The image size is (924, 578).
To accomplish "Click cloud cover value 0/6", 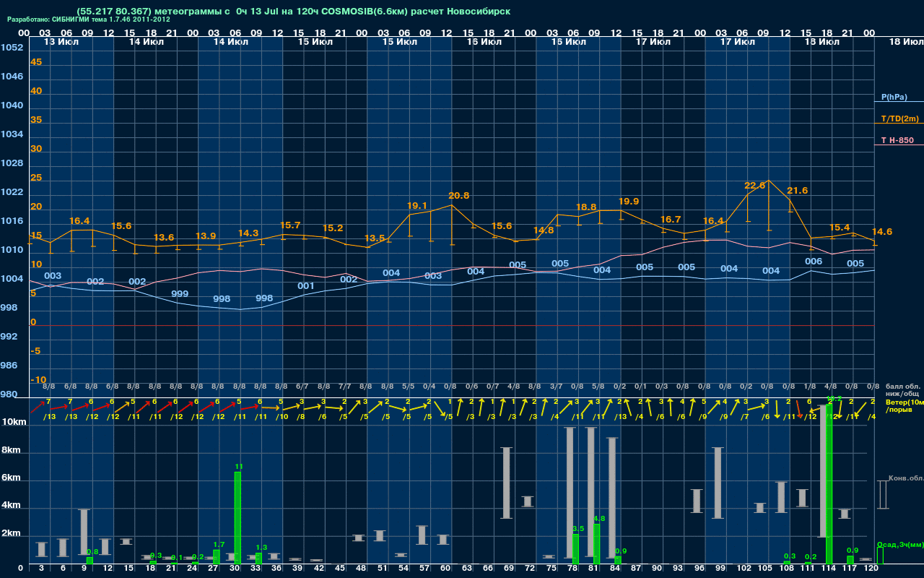I will (x=471, y=387).
